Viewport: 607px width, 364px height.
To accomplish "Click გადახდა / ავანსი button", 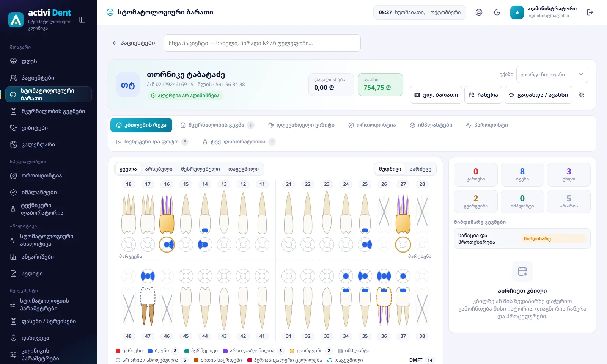I will click(538, 95).
